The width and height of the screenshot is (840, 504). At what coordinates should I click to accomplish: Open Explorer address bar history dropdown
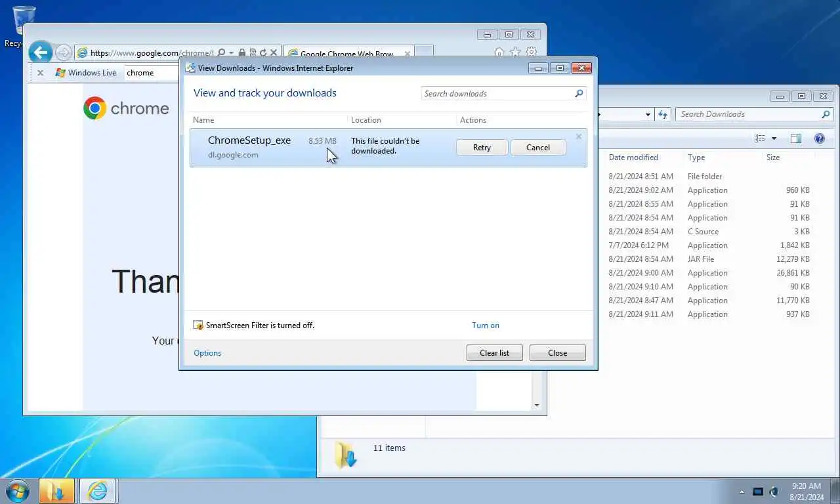[648, 114]
